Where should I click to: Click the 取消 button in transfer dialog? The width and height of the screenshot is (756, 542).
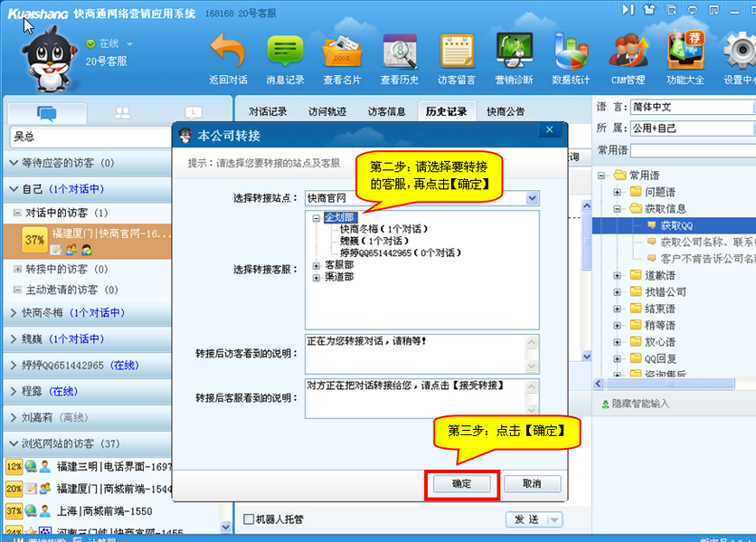(x=533, y=483)
